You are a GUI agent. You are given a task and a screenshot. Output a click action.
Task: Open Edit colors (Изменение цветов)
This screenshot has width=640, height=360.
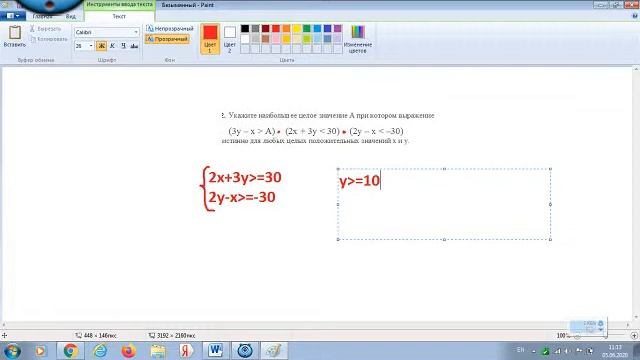tap(358, 39)
